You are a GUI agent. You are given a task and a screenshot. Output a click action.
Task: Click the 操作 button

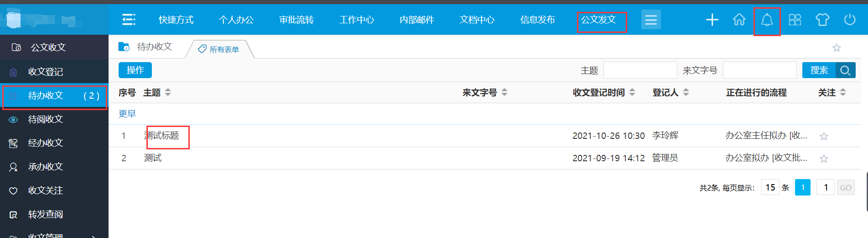tap(135, 70)
